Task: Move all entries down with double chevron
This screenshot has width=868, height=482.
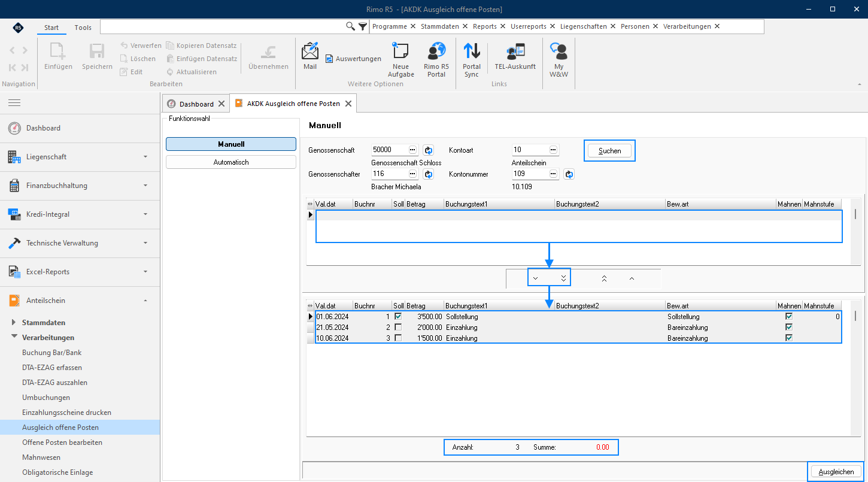Action: click(563, 278)
